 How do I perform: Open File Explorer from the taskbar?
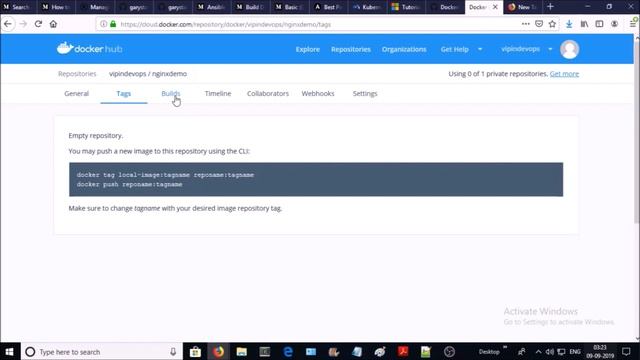tap(242, 351)
